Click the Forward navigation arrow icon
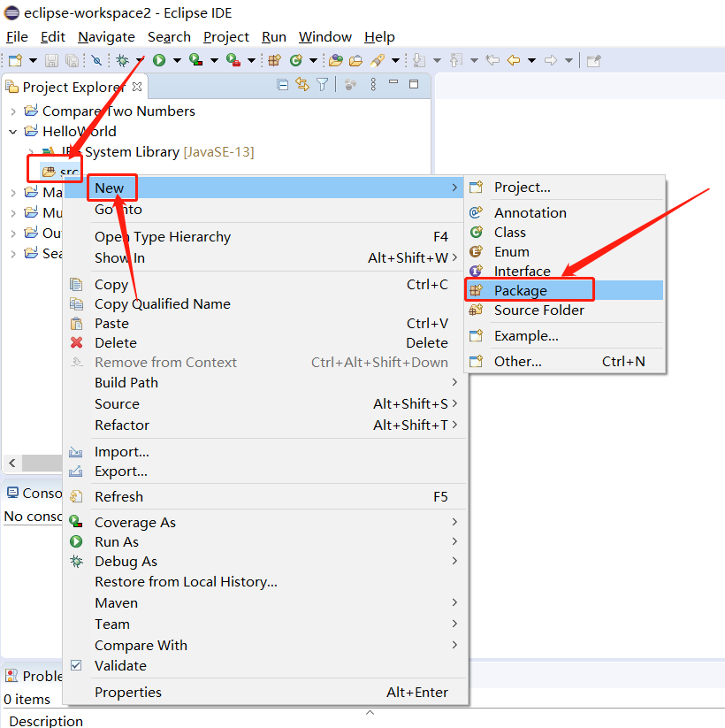Viewport: 725px width, 728px height. (x=551, y=60)
